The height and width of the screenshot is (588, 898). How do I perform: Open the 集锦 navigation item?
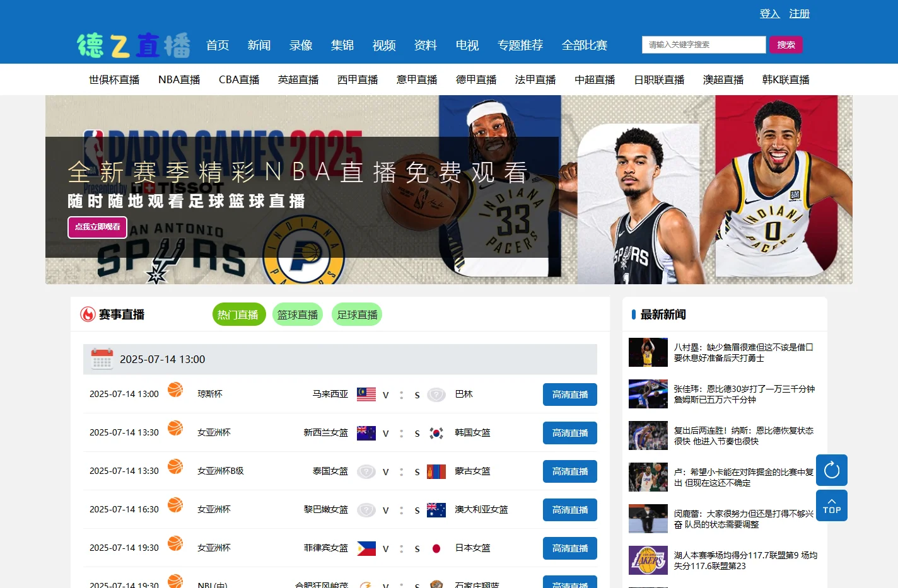[342, 45]
